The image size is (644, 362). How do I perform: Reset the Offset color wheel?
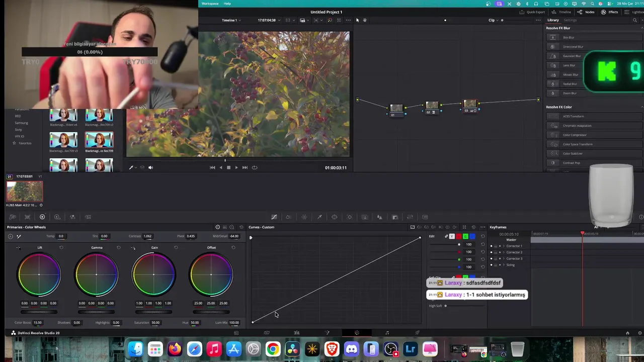[x=233, y=248]
